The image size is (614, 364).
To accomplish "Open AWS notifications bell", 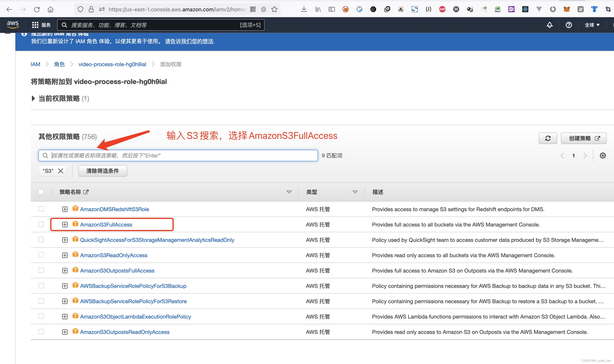I will [x=549, y=25].
